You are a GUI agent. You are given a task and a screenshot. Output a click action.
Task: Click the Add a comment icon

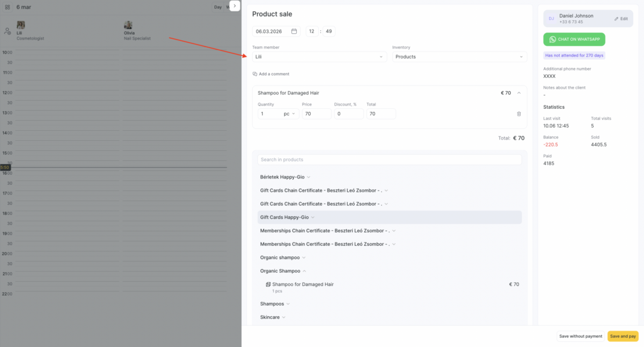(x=255, y=74)
